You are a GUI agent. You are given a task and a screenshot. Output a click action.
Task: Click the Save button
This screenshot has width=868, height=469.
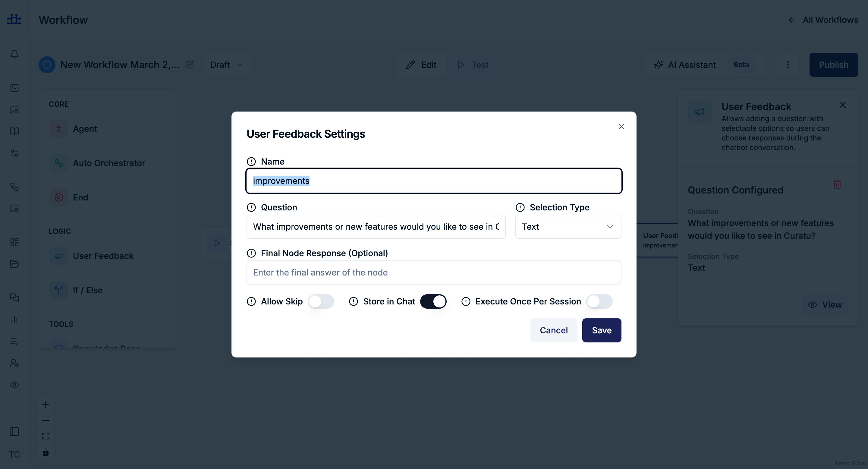pos(602,330)
